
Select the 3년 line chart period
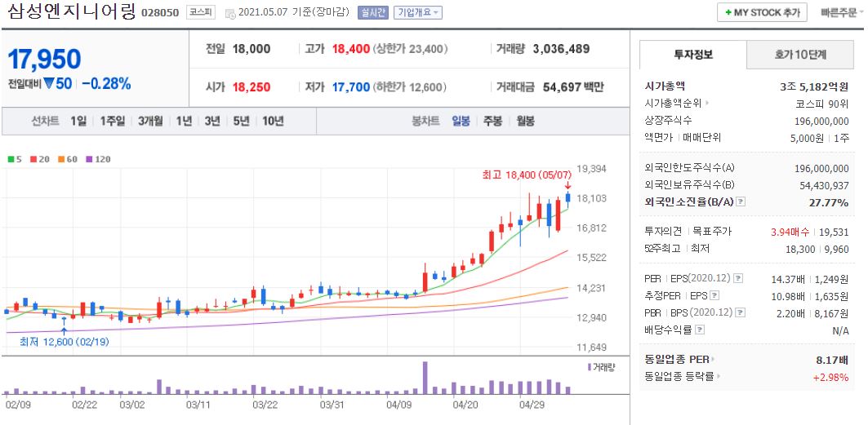click(x=212, y=121)
